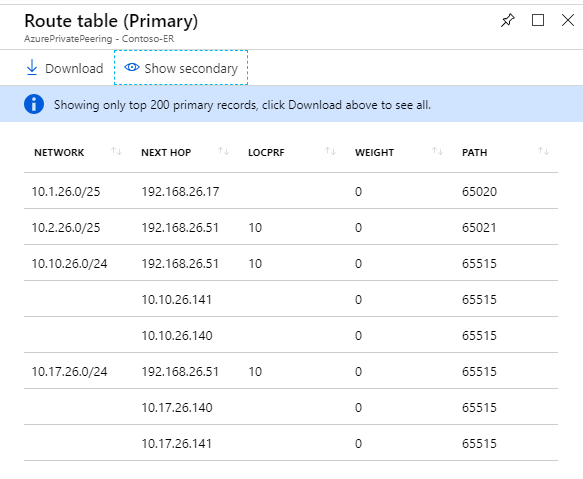Sort by PATH column arrows
This screenshot has width=583, height=479.
tap(544, 151)
